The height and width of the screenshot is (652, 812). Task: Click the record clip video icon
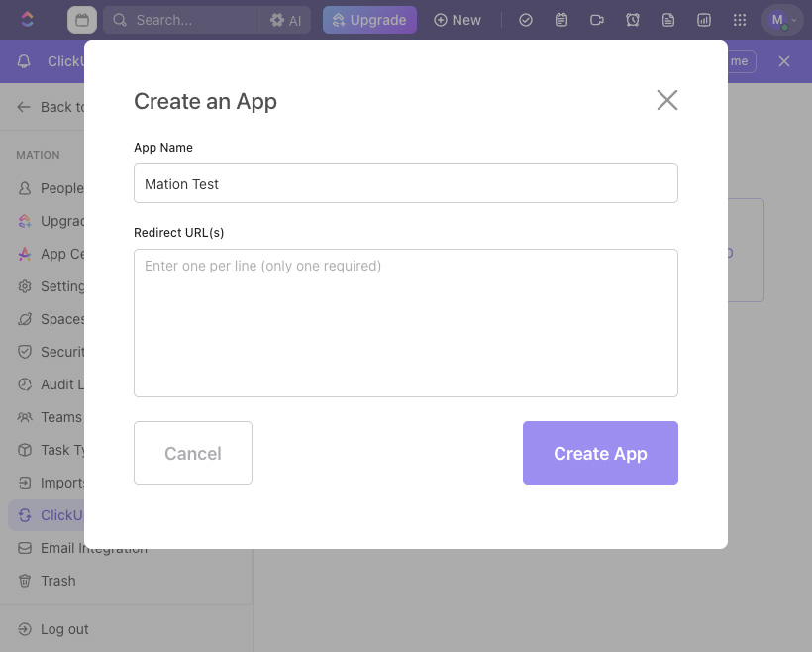click(x=597, y=20)
